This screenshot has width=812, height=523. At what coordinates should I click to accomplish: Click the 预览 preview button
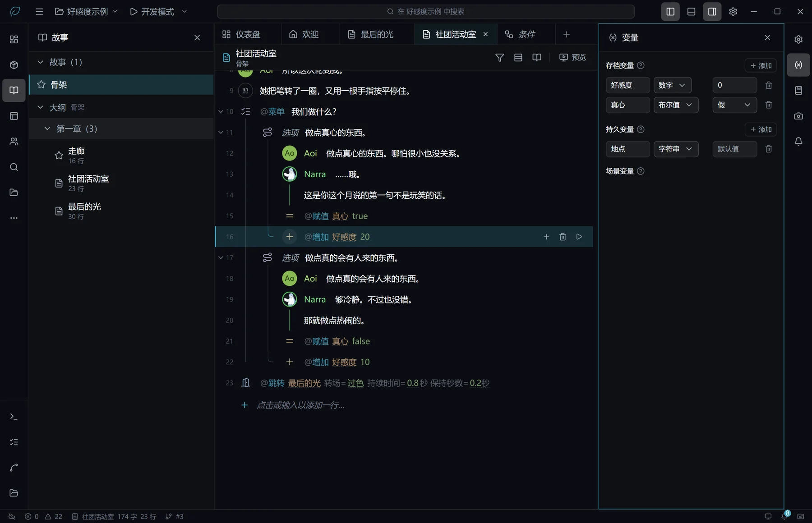coord(572,58)
